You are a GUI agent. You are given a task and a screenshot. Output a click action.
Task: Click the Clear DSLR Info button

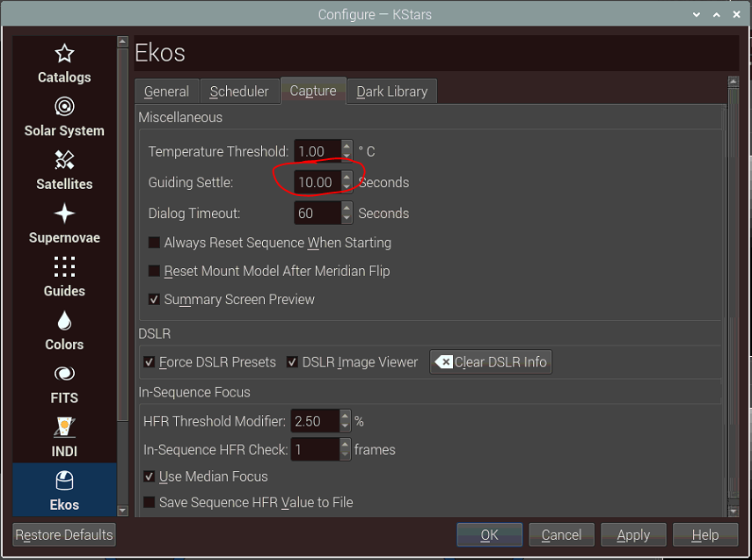pyautogui.click(x=491, y=362)
